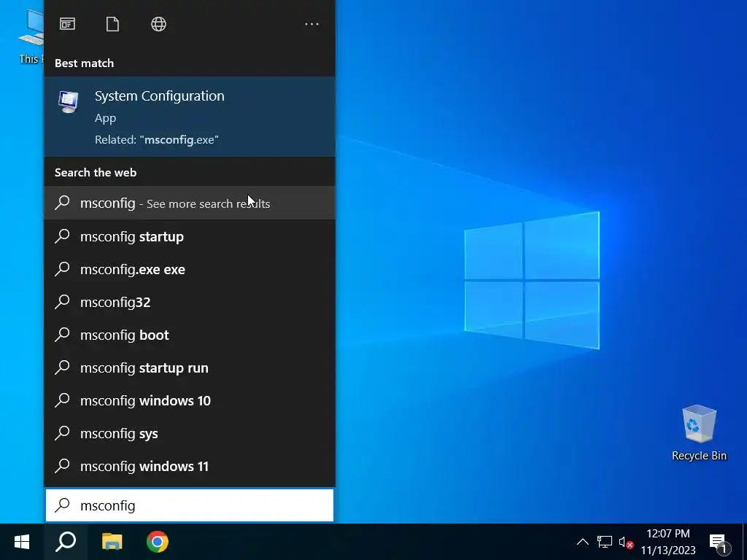Click magnifier icon beside 'msconfig boot'

click(63, 335)
